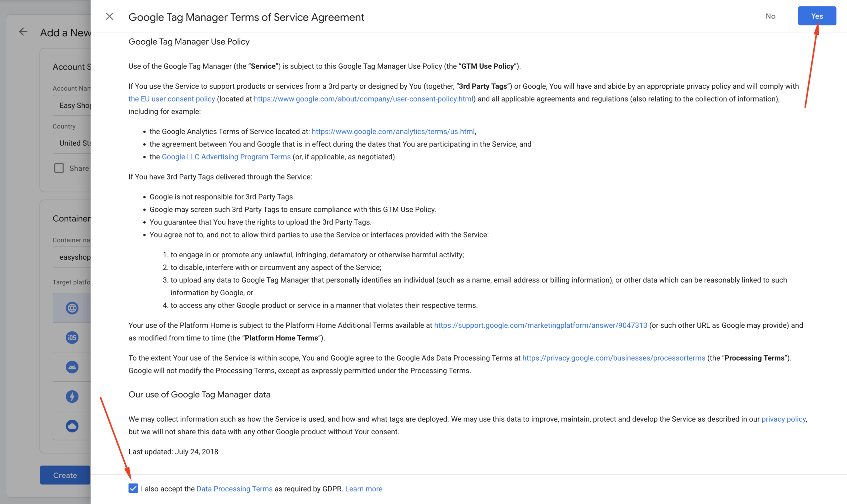Go back with the arrow beside Add a New Account
This screenshot has width=847, height=504.
point(23,32)
